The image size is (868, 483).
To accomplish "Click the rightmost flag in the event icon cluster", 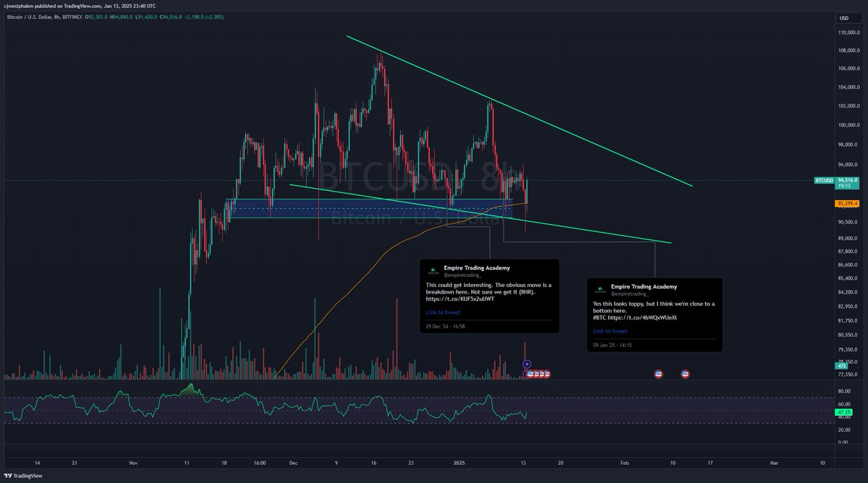I will tap(547, 375).
